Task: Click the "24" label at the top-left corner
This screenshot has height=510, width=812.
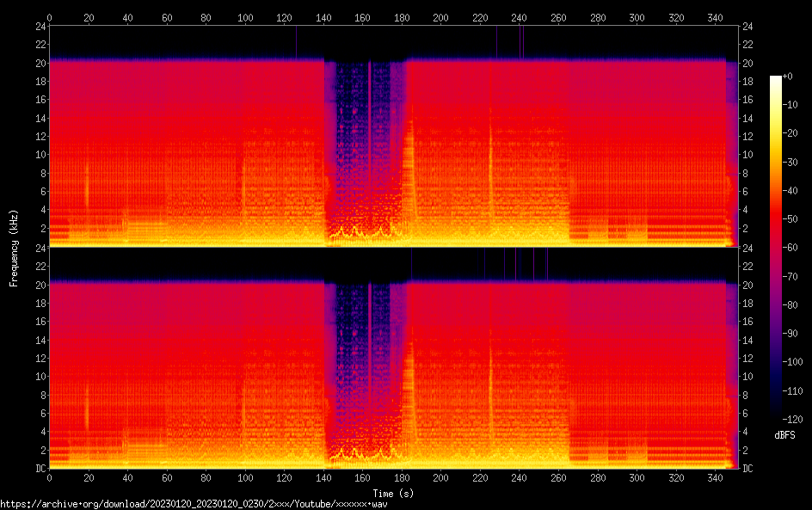Action: (39, 27)
